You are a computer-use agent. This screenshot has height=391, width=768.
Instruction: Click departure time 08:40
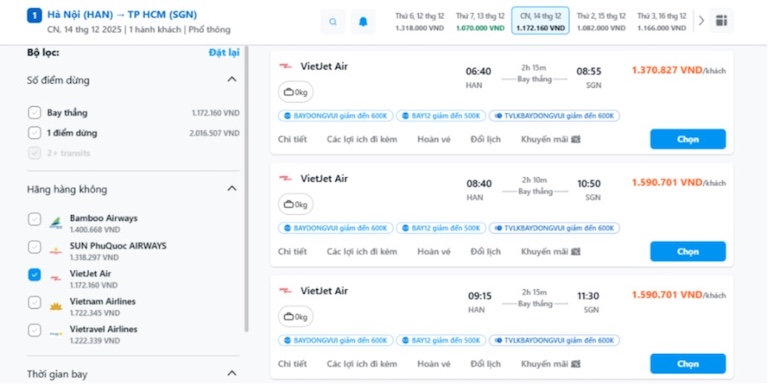coord(479,184)
